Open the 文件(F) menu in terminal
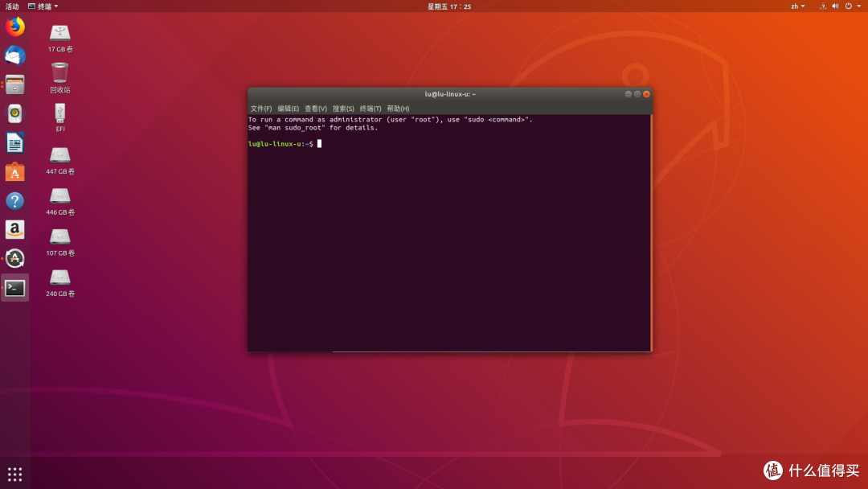Image resolution: width=868 pixels, height=489 pixels. (x=260, y=109)
